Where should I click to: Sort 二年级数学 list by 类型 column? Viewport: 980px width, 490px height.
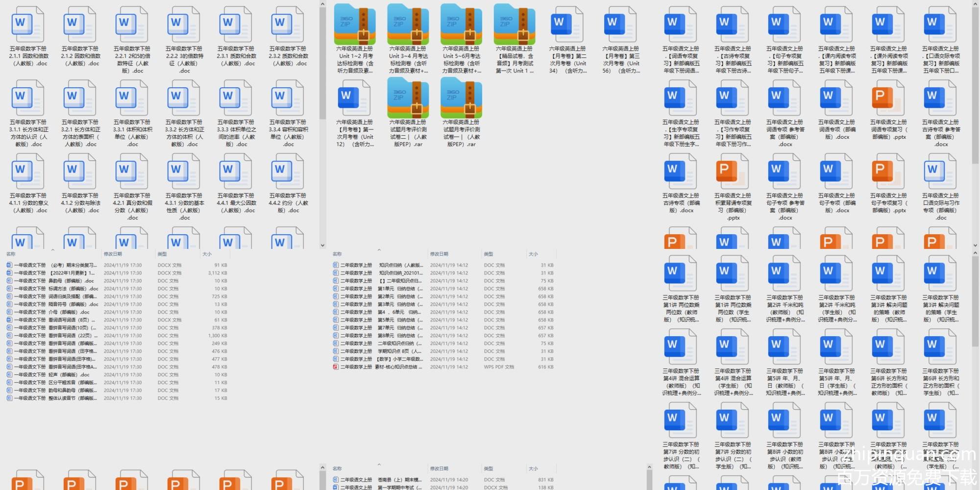coord(489,254)
